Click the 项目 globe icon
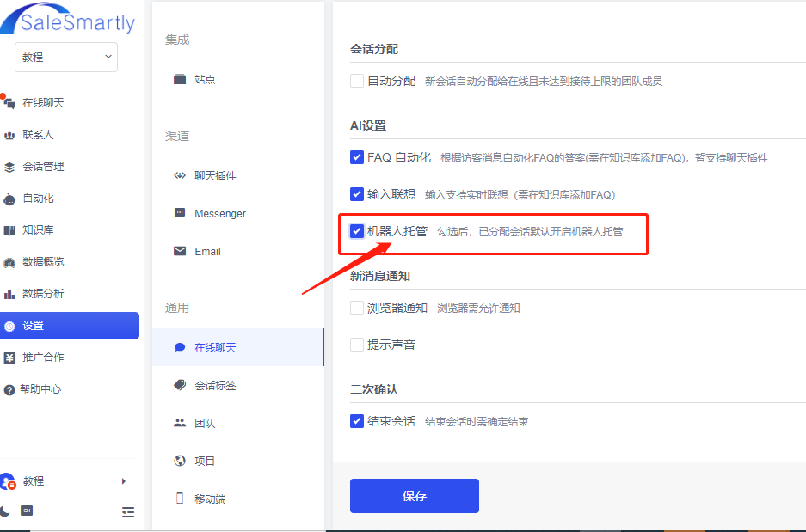 click(x=180, y=461)
